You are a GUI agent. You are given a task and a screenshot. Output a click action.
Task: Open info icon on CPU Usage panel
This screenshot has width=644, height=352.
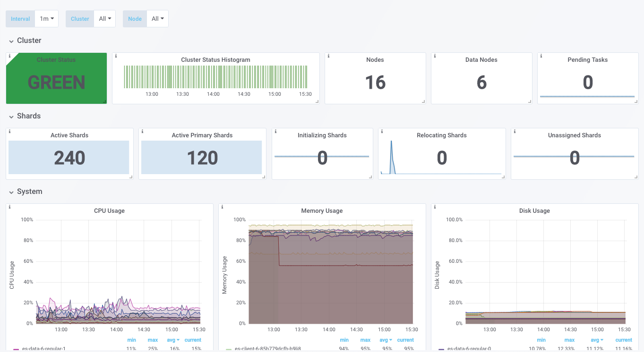tap(9, 207)
